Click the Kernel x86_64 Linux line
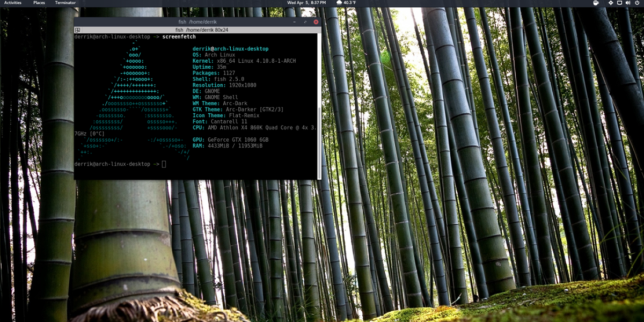The image size is (644, 322). (244, 61)
